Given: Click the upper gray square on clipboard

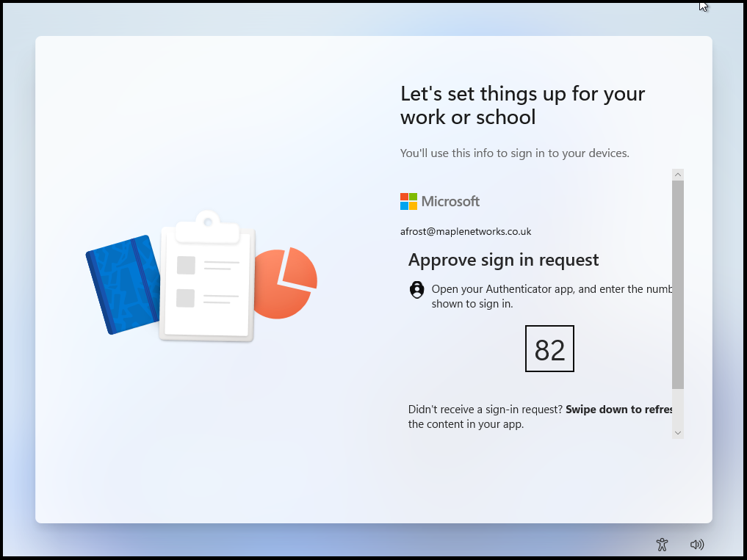Looking at the screenshot, I should [x=186, y=265].
